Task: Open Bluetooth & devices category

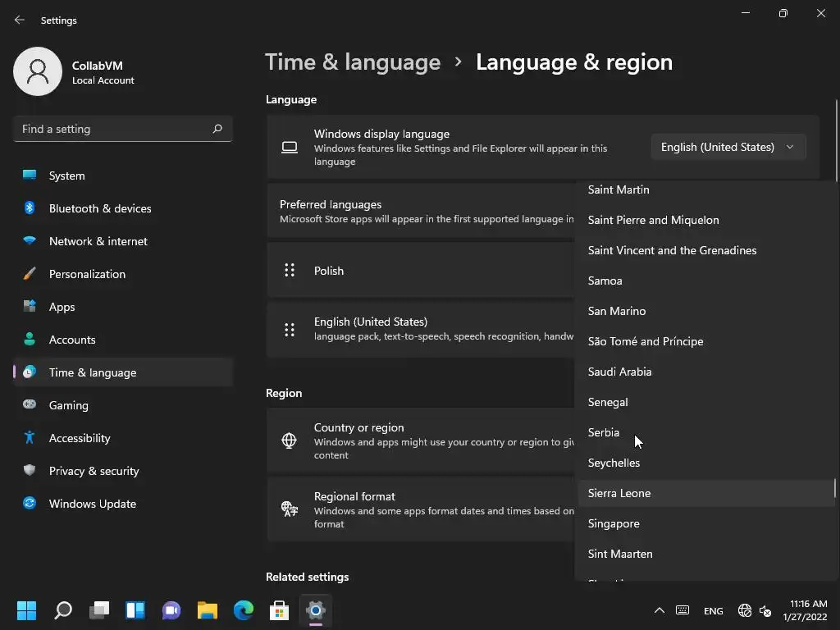Action: click(x=123, y=208)
